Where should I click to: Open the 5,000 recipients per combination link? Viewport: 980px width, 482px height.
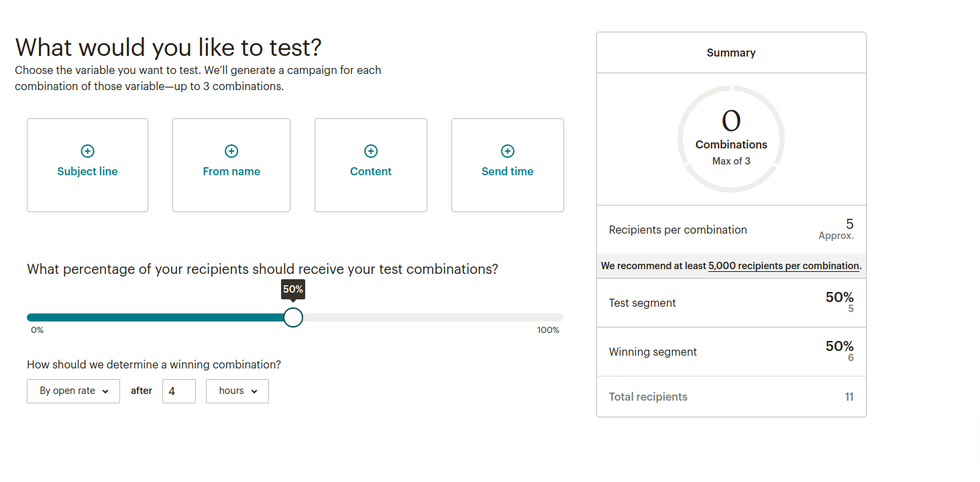pyautogui.click(x=783, y=266)
